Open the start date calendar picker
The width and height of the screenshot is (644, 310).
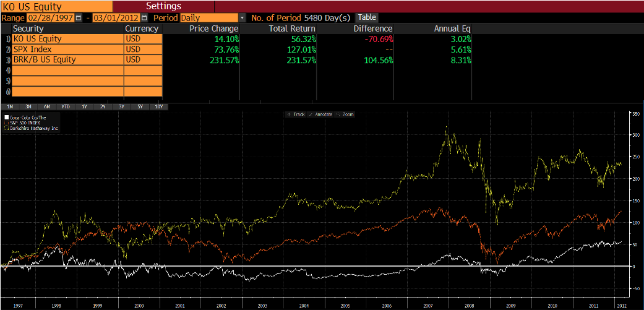click(x=79, y=18)
